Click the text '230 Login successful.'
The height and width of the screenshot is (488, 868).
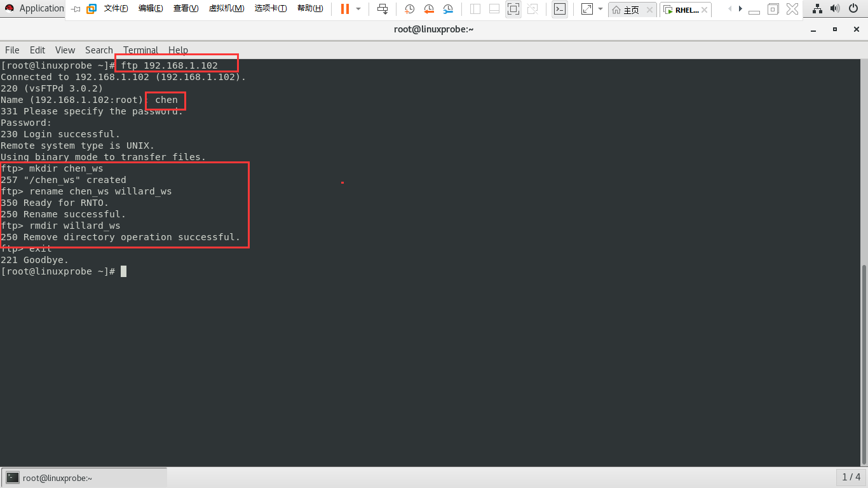tap(60, 134)
